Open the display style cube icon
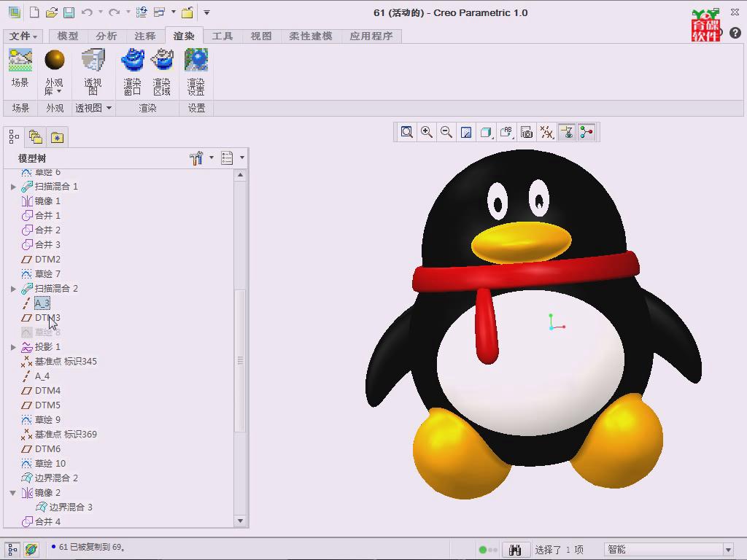The width and height of the screenshot is (747, 560). point(486,133)
